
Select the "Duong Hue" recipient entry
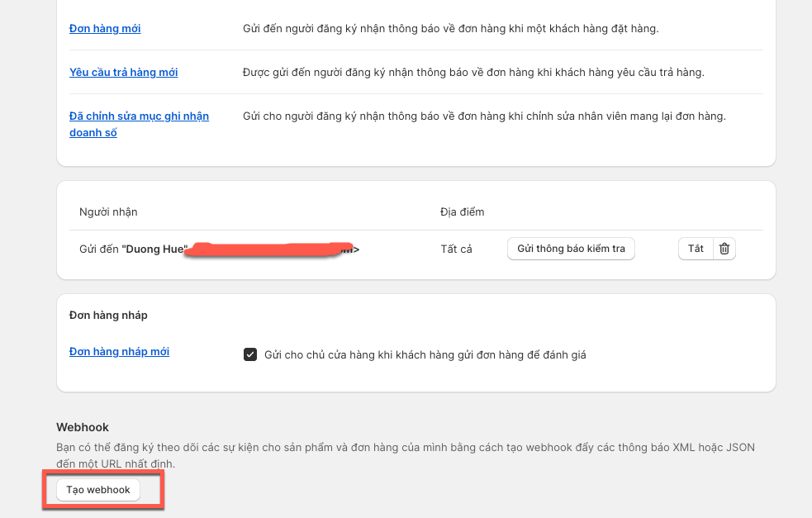pyautogui.click(x=155, y=249)
